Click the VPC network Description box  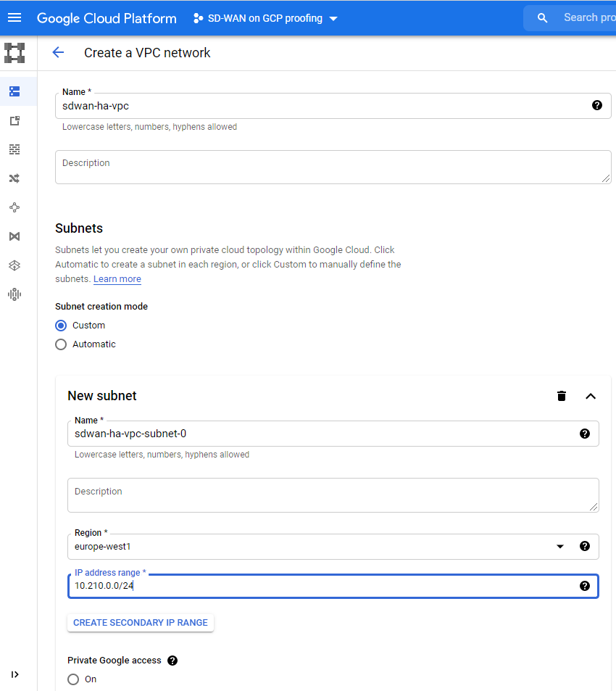pos(333,167)
